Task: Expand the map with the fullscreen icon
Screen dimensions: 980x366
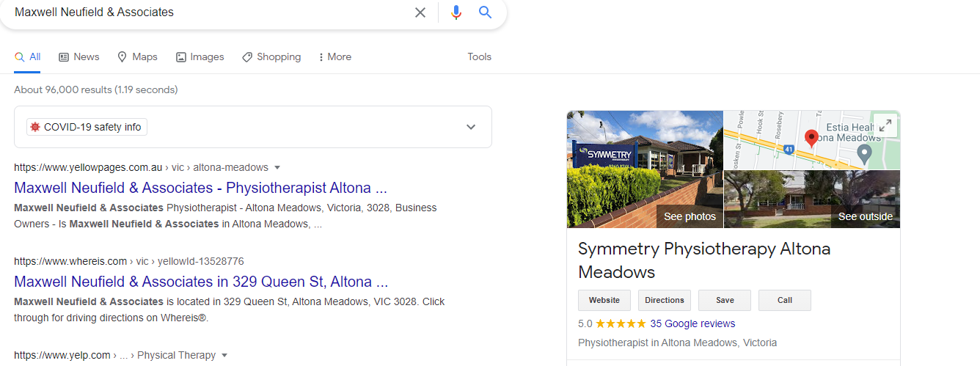Action: click(885, 125)
